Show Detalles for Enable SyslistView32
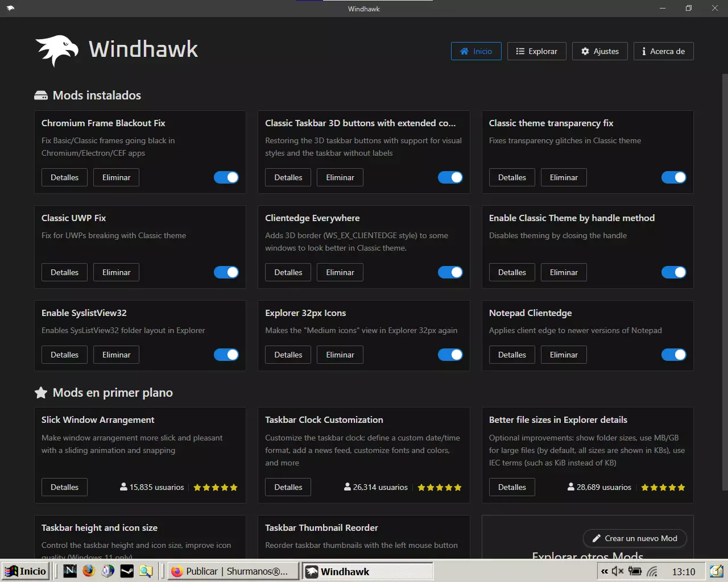 64,355
